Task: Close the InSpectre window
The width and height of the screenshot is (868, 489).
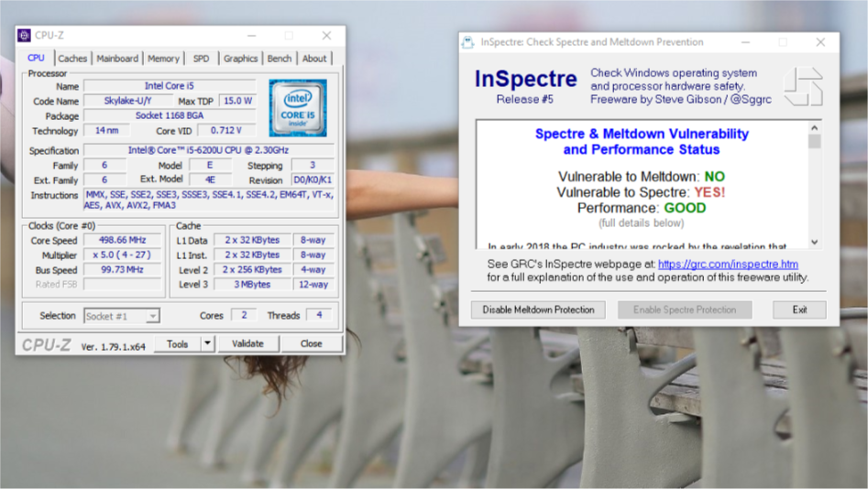Action: (820, 43)
